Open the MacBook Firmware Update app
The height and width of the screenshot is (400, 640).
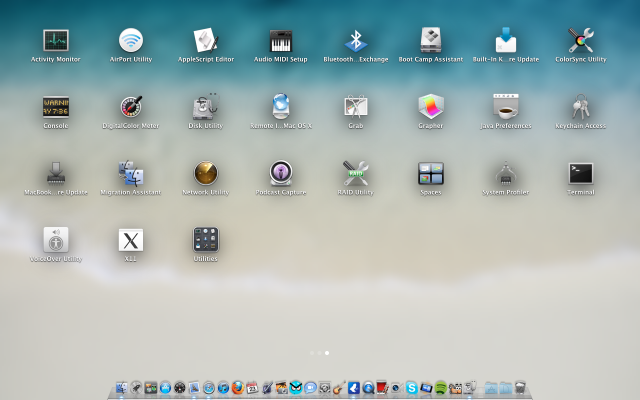(x=56, y=173)
